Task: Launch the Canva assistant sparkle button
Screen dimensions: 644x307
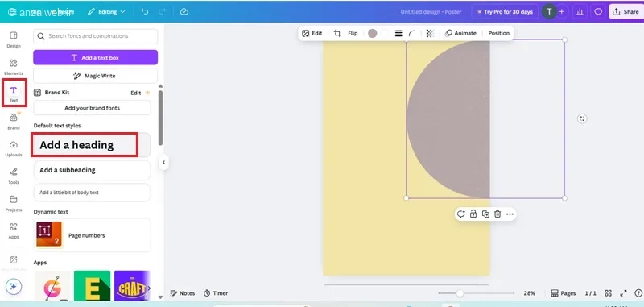Action: click(x=14, y=286)
